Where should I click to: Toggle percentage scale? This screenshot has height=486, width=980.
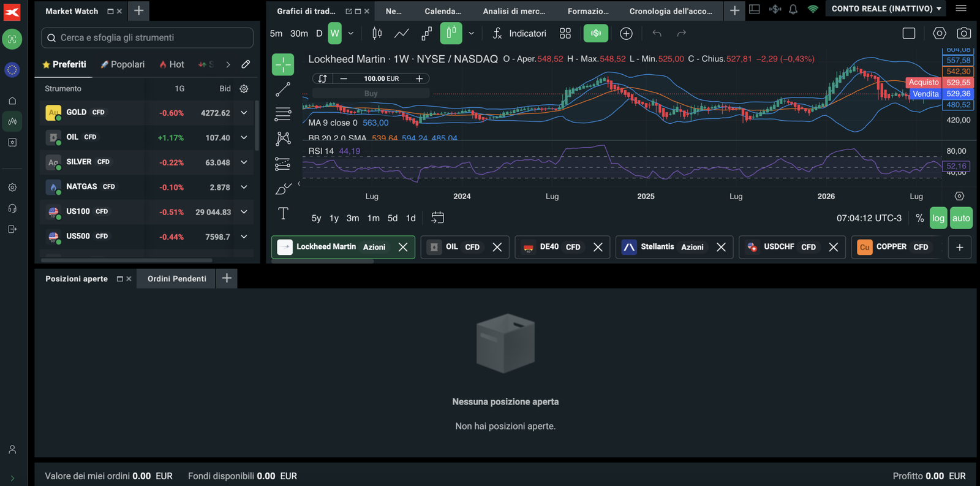coord(919,218)
